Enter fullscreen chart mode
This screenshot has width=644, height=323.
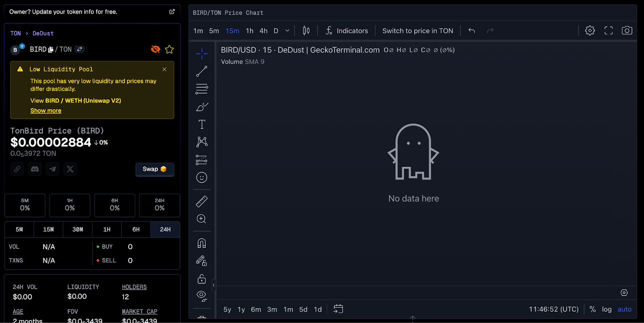[609, 31]
